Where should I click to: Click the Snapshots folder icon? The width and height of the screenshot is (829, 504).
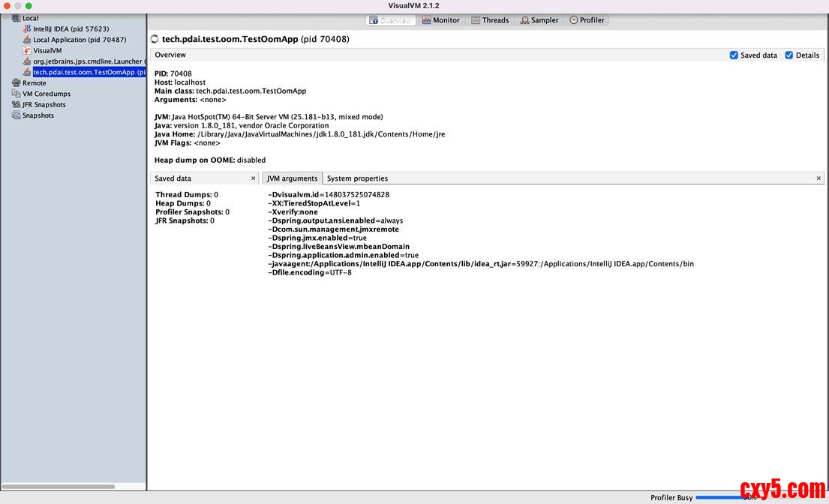click(x=17, y=115)
